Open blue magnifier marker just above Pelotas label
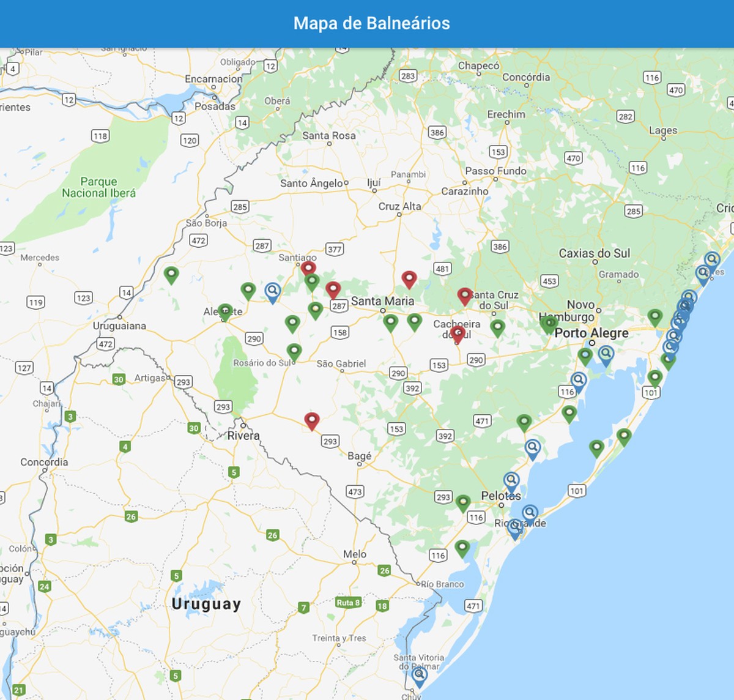 tap(511, 481)
